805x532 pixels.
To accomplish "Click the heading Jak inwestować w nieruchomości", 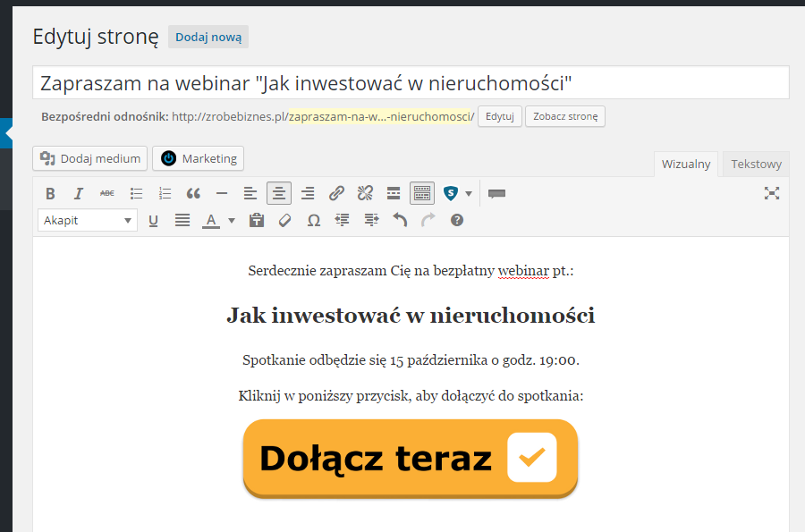I will point(411,315).
